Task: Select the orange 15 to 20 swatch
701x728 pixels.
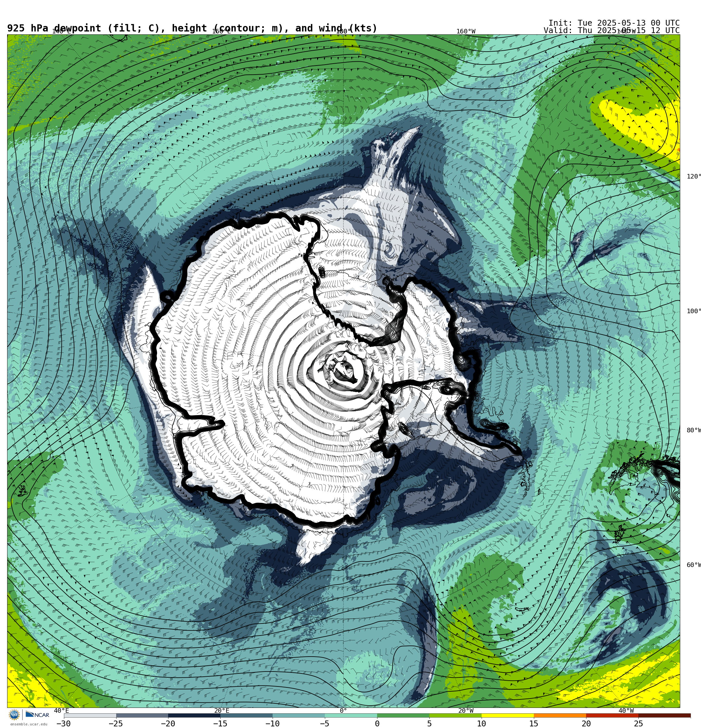Action: pos(560,715)
